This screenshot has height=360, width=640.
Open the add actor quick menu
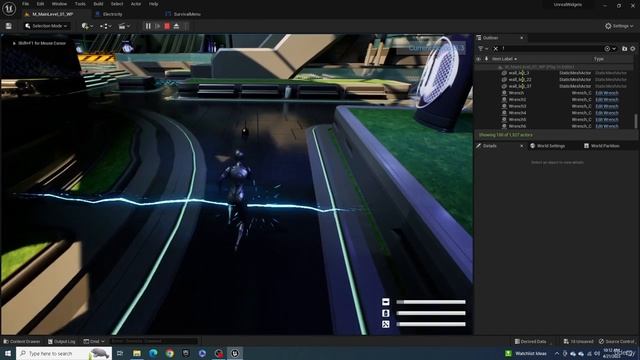pyautogui.click(x=87, y=26)
